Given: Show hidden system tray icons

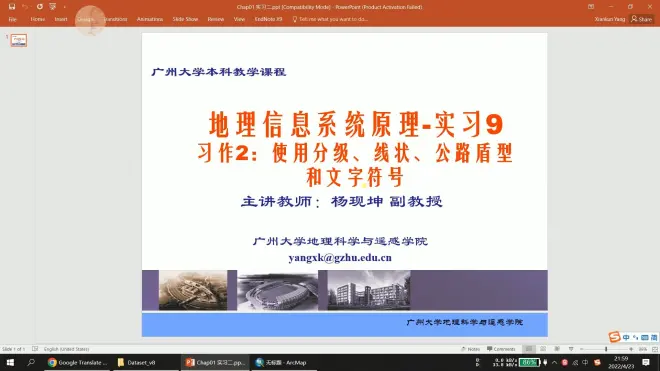Looking at the screenshot, I should [554, 363].
